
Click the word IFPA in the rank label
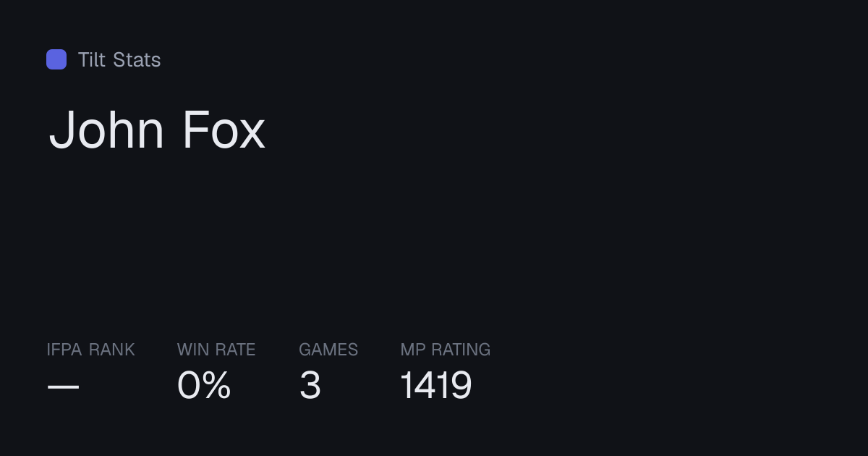click(64, 350)
